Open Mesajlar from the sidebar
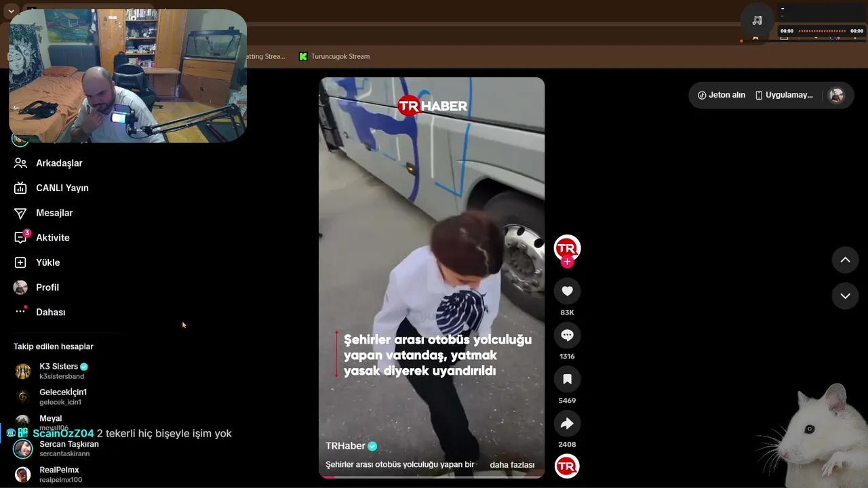Viewport: 868px width, 488px height. tap(43, 213)
